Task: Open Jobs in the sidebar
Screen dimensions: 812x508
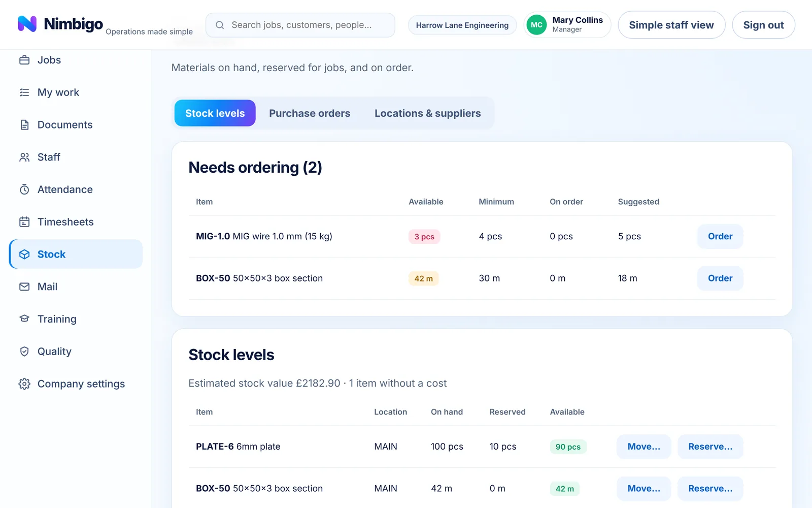Action: 76,60
